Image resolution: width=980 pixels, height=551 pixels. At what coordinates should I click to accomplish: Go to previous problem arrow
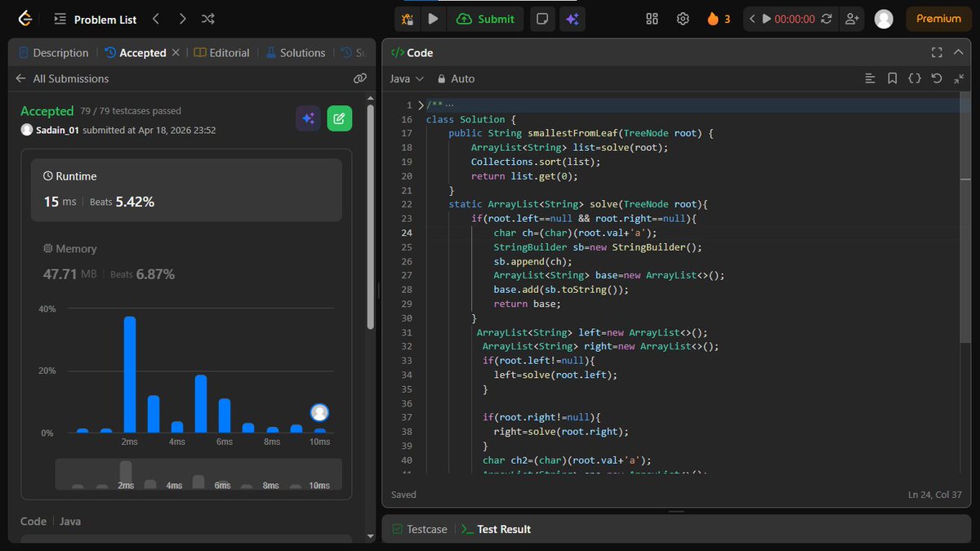pos(156,19)
